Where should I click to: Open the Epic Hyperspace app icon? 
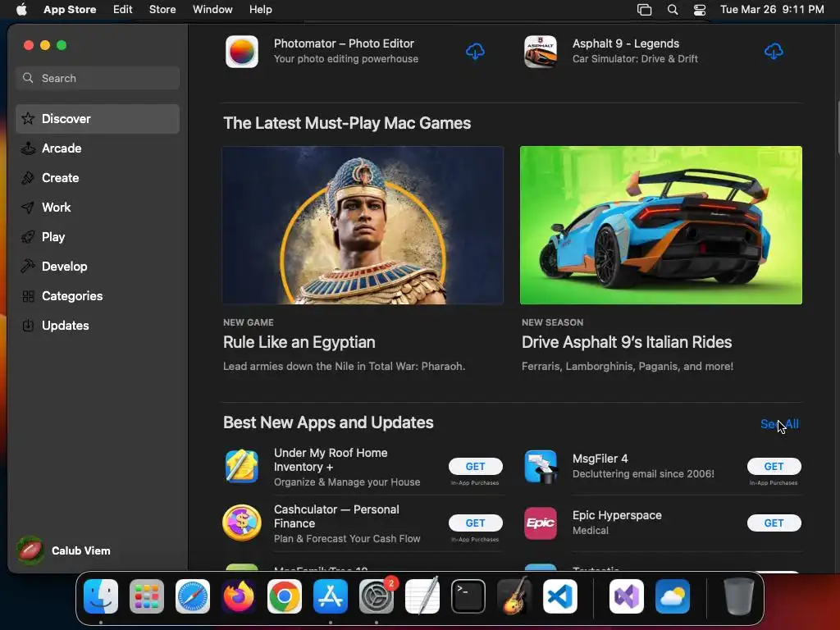coord(541,523)
